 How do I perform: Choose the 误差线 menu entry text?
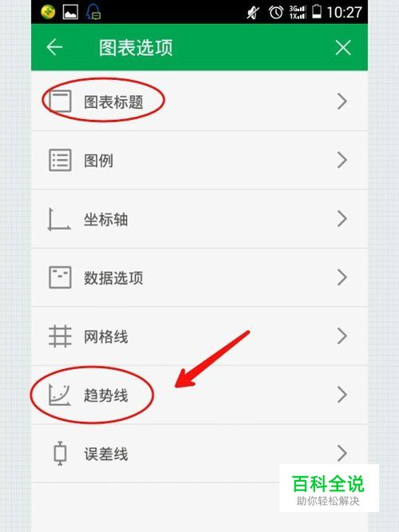coord(106,454)
